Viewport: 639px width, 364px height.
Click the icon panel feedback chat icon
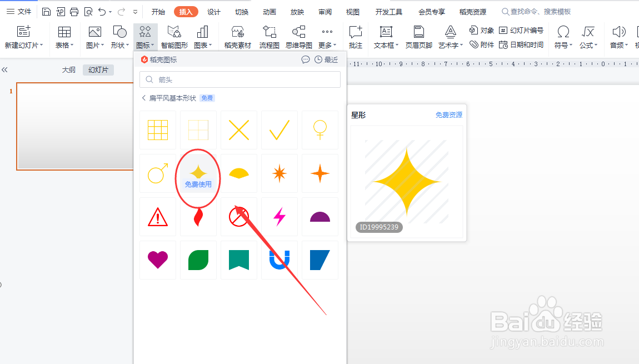(x=305, y=59)
